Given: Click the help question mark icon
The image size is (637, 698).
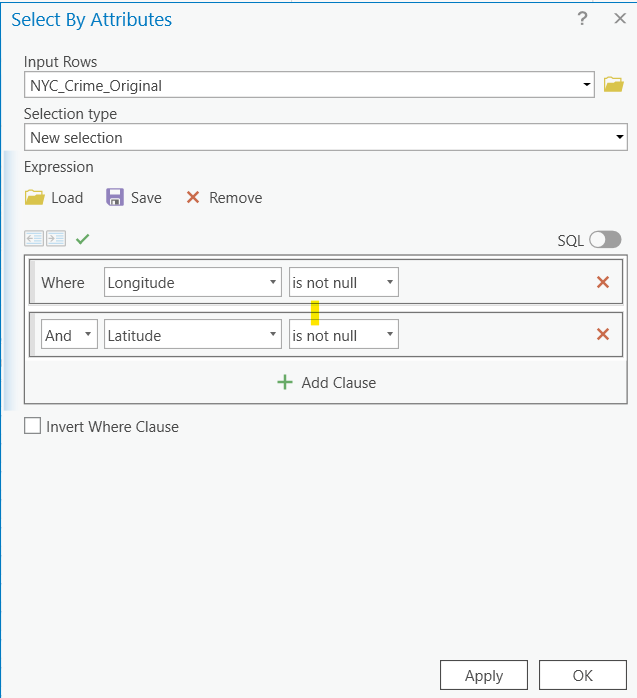Looking at the screenshot, I should [582, 19].
